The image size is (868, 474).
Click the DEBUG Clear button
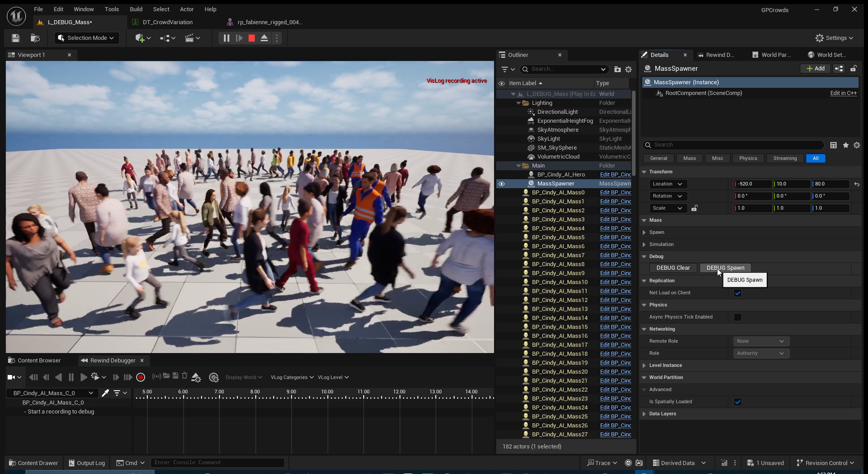click(x=673, y=268)
